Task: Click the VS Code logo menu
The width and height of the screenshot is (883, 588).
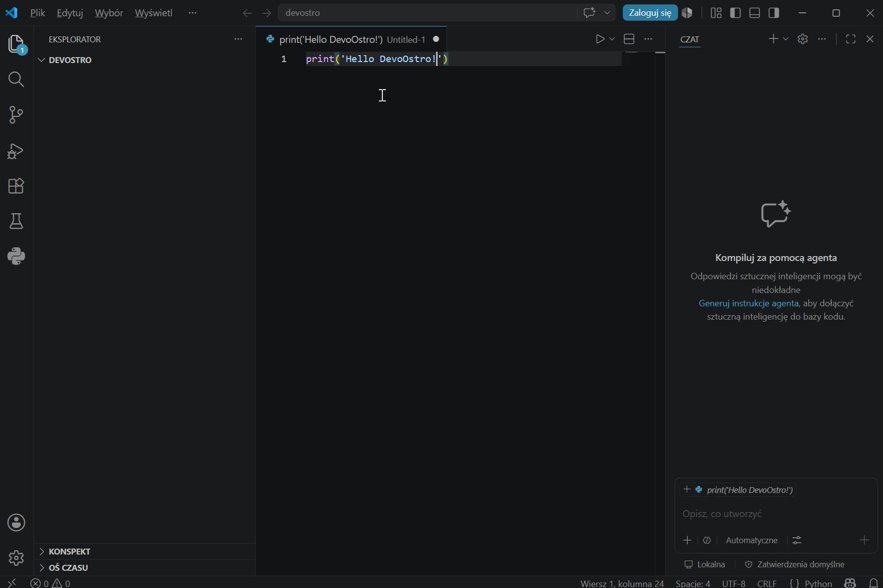Action: [x=11, y=13]
